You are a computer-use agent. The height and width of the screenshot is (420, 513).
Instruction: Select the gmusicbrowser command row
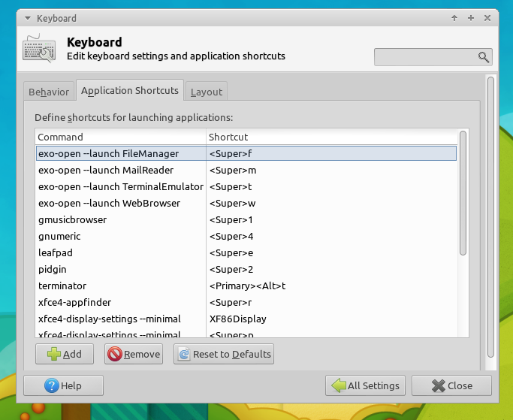246,219
